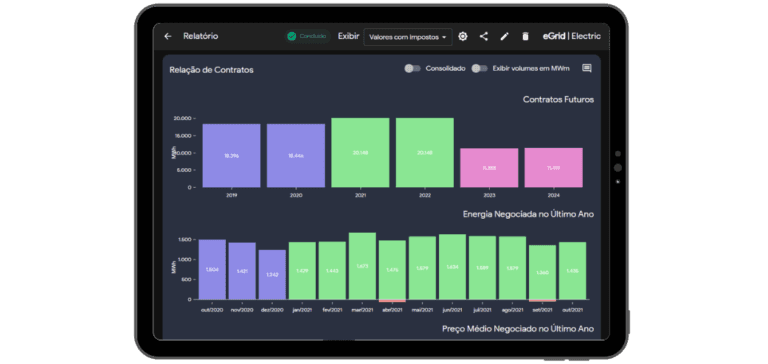Click the abr/2021 energy bar
This screenshot has width=768, height=364.
(x=392, y=269)
